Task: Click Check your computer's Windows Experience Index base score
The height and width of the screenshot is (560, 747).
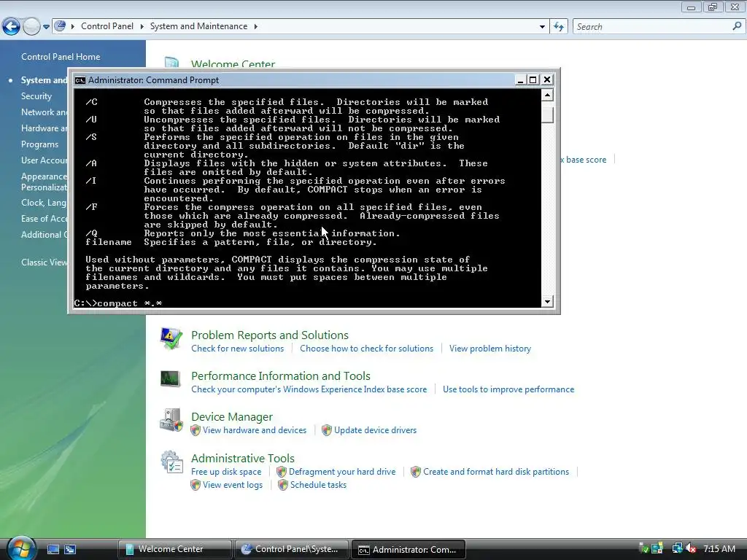Action: click(x=309, y=389)
